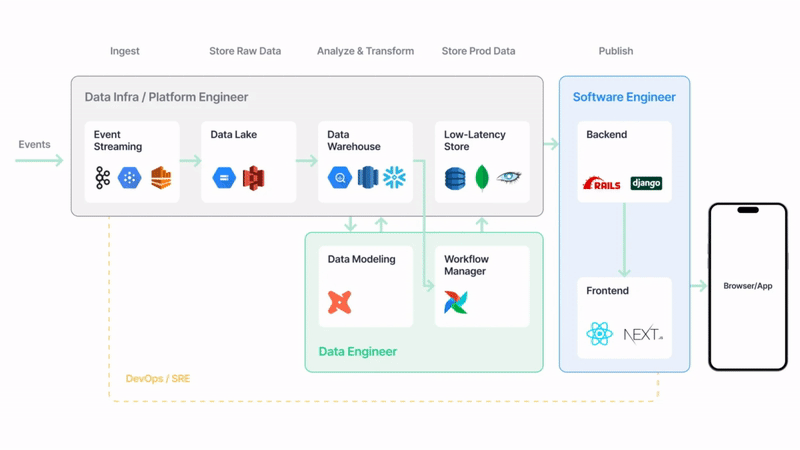Select the BigQuery hexagon icon

tap(340, 178)
